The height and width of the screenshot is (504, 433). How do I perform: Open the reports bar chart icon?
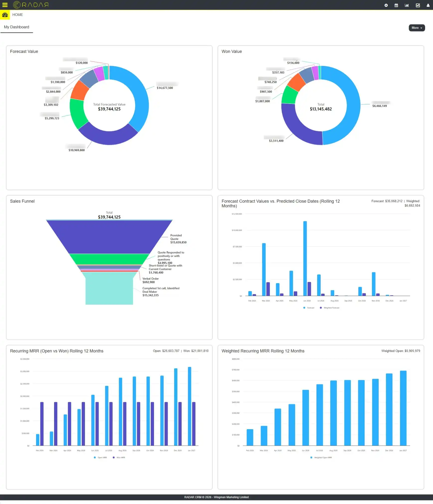pyautogui.click(x=407, y=5)
